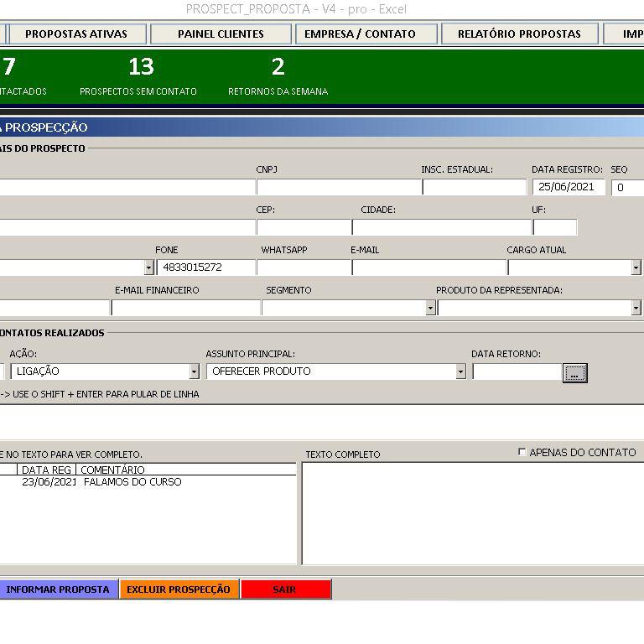The height and width of the screenshot is (644, 644).
Task: Click the E-mail Financeiro field
Action: coord(185,308)
